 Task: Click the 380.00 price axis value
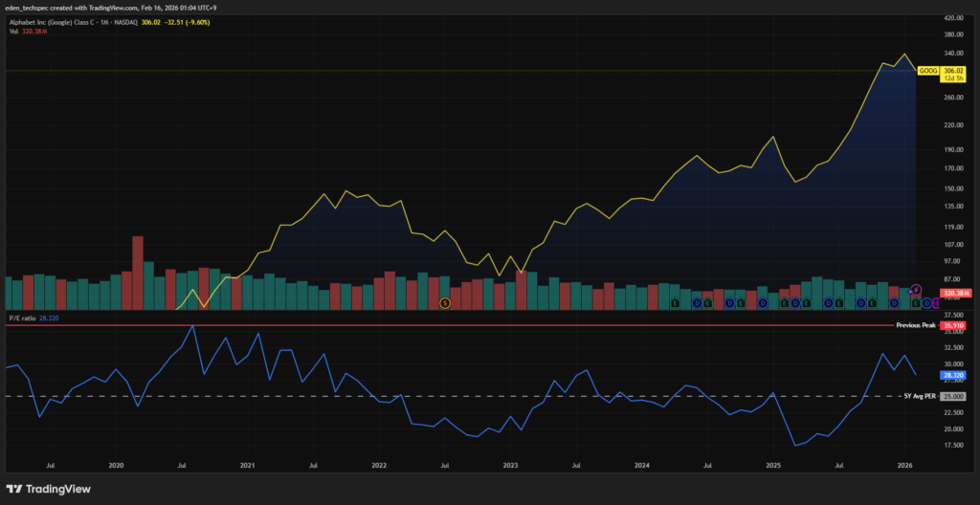(x=954, y=35)
